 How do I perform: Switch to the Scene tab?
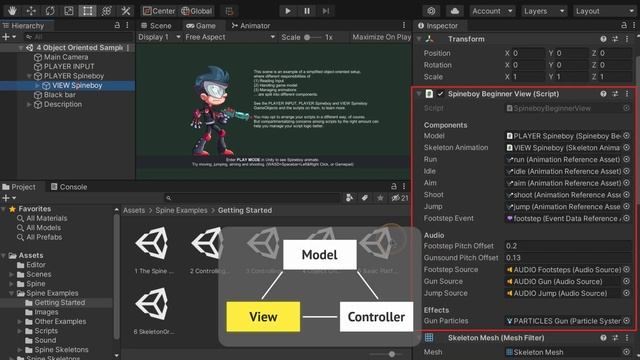(156, 26)
